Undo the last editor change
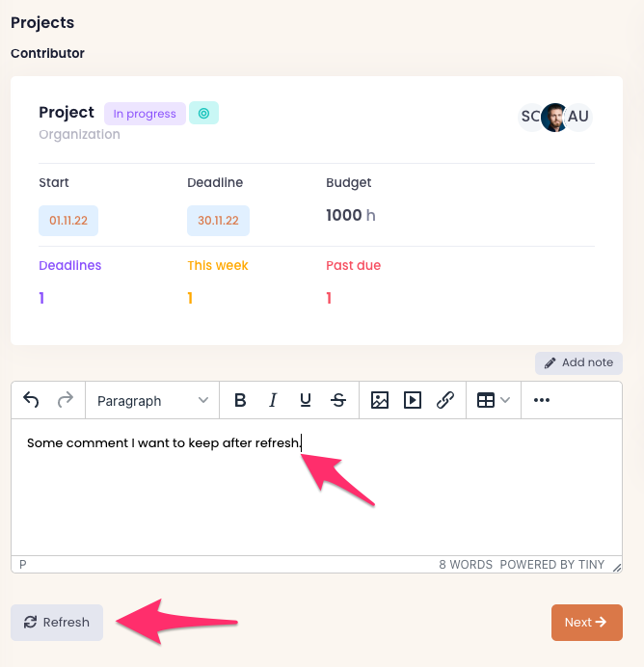The height and width of the screenshot is (667, 644). [x=32, y=400]
